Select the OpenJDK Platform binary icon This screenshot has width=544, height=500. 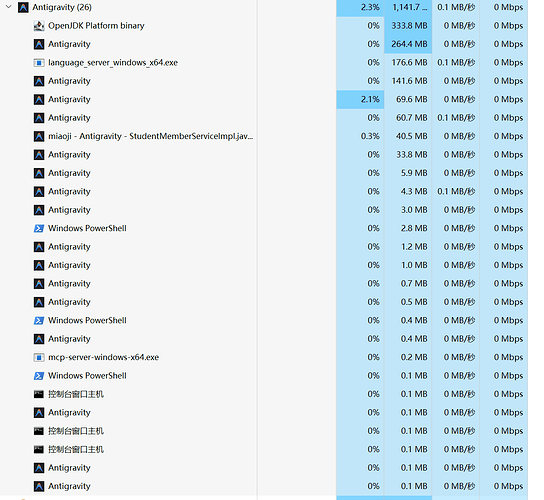(x=39, y=26)
